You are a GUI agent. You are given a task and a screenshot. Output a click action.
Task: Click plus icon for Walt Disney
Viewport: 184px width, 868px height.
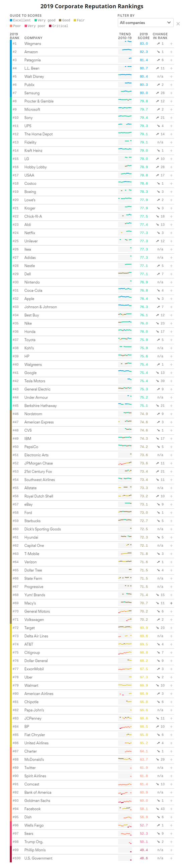click(171, 76)
